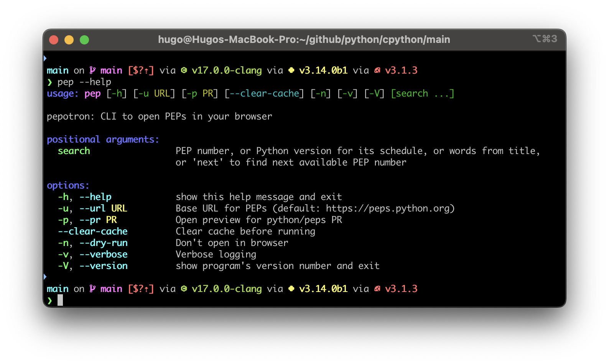
Task: Click '[--clear-cache]' in the usage line
Action: [x=264, y=93]
